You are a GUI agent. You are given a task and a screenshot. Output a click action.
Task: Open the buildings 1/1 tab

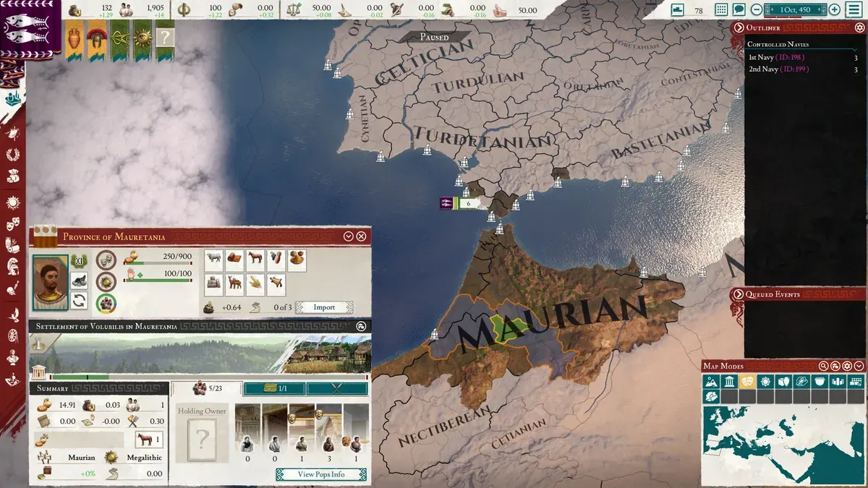[274, 388]
